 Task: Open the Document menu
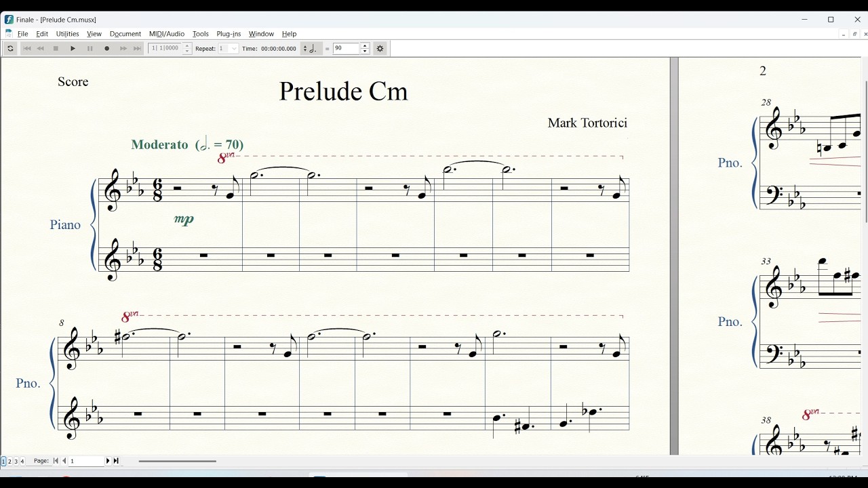[125, 34]
